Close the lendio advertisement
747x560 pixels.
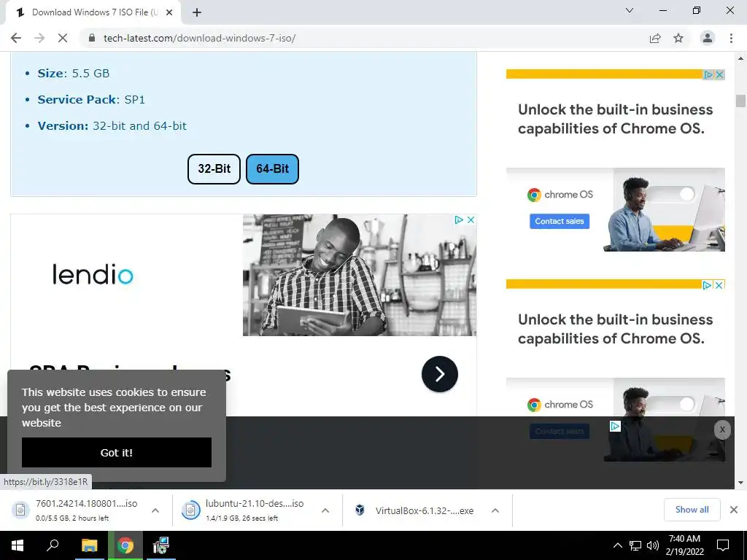[x=471, y=219]
